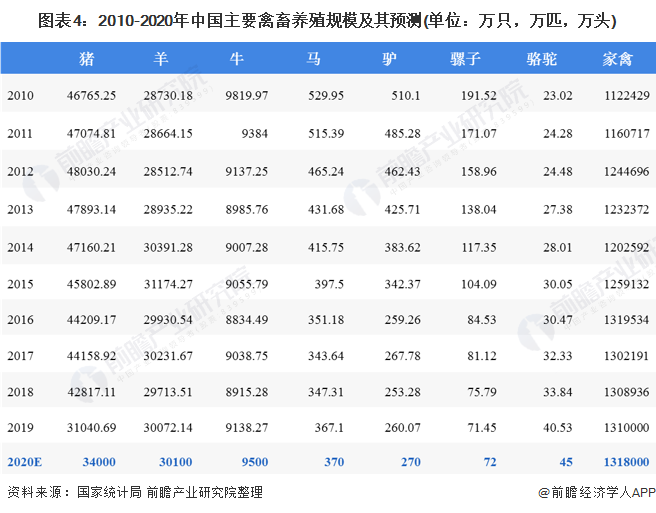Click the 驴 column header
The image size is (656, 513).
[x=391, y=59]
